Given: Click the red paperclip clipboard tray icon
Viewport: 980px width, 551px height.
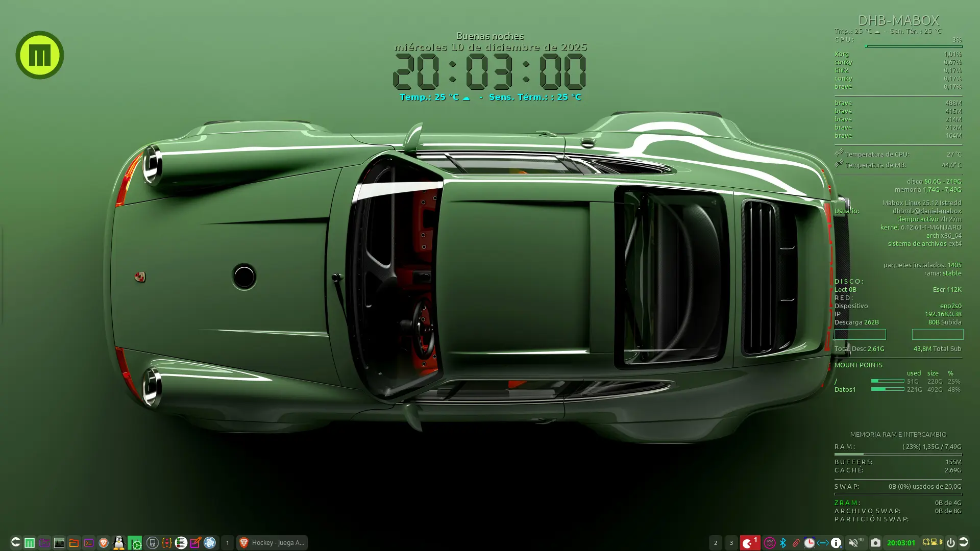Looking at the screenshot, I should [x=796, y=543].
